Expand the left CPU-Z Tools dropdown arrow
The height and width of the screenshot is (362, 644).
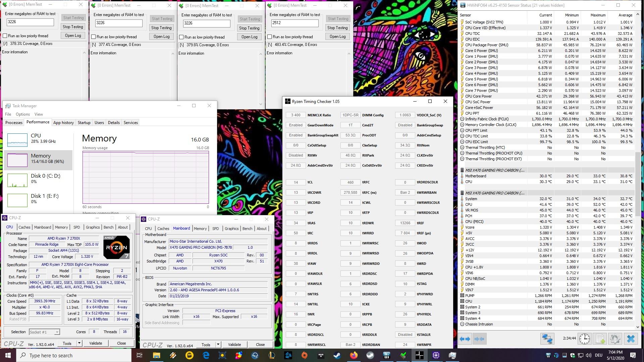click(79, 343)
